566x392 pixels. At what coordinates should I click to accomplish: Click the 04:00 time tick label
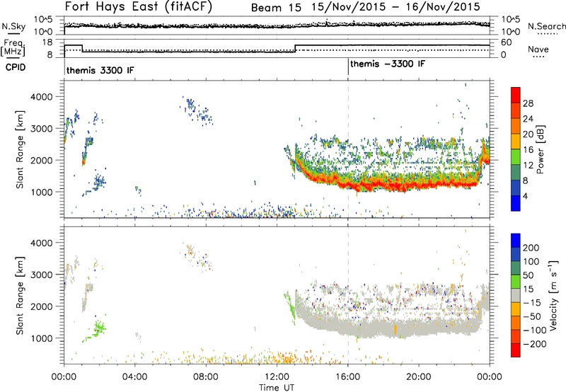click(x=134, y=376)
